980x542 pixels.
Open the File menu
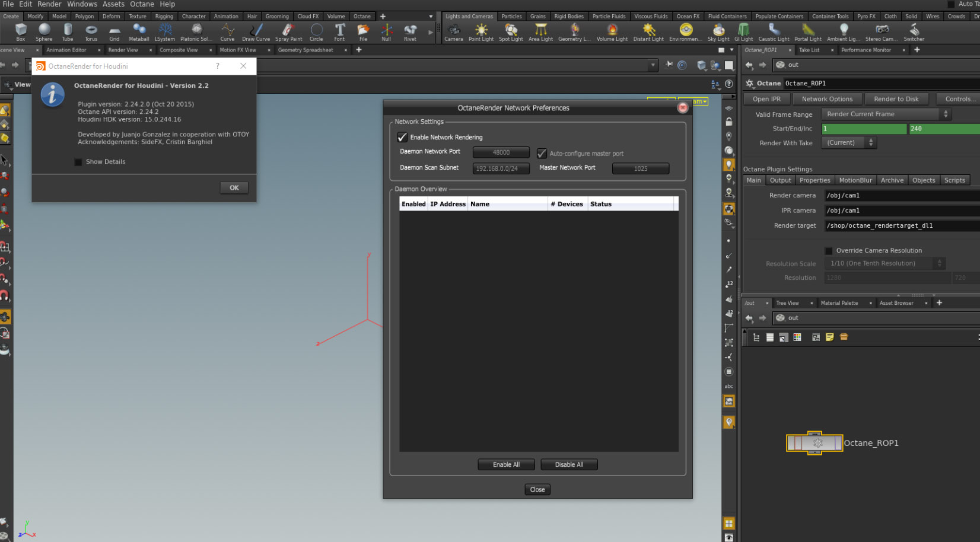tap(8, 4)
